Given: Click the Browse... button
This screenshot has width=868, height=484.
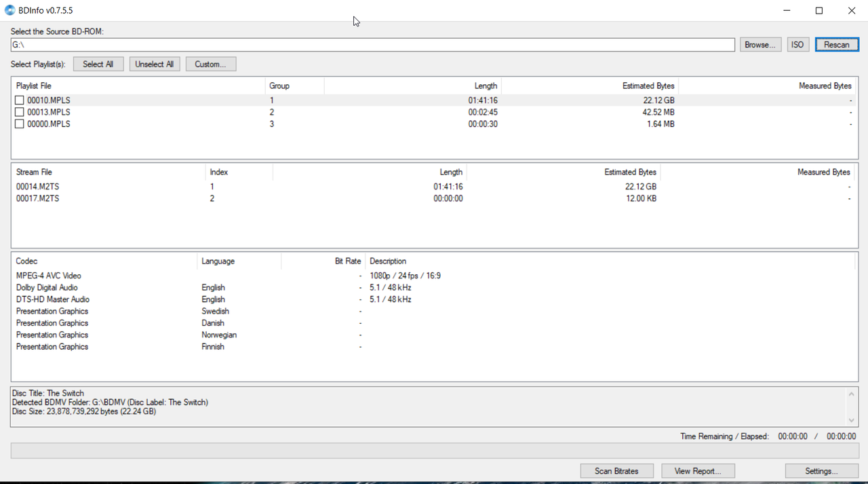Looking at the screenshot, I should 760,45.
